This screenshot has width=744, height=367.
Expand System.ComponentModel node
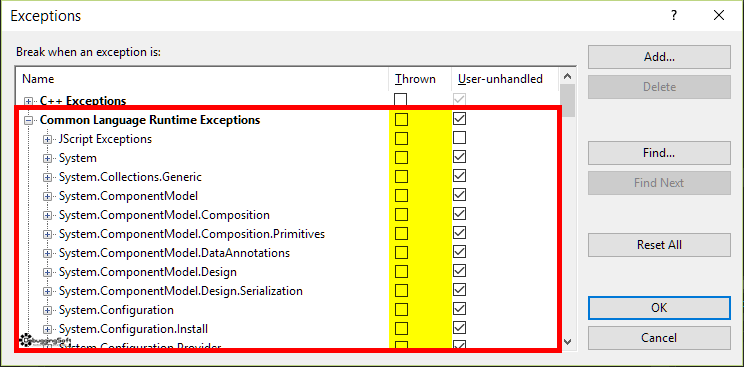47,196
